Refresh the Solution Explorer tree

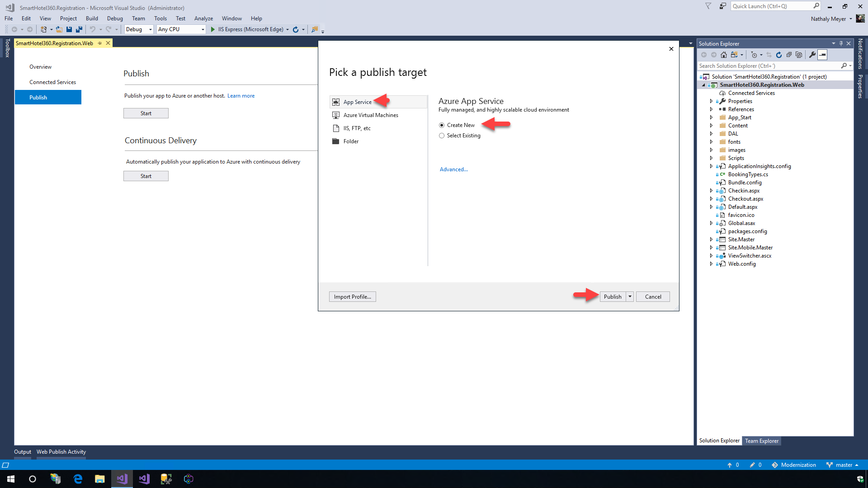click(x=779, y=55)
